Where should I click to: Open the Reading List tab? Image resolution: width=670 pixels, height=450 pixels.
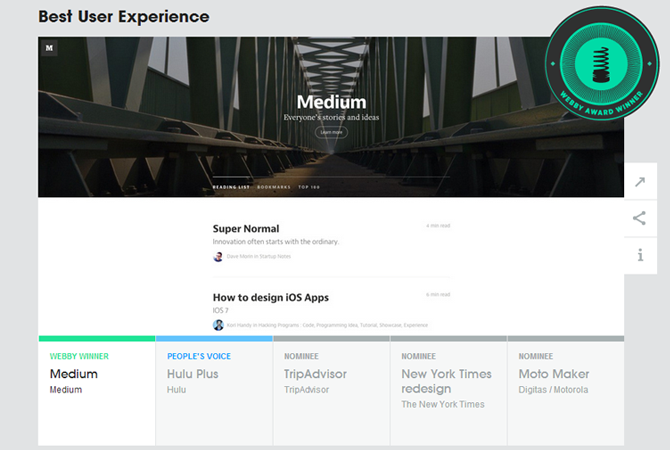(x=231, y=187)
